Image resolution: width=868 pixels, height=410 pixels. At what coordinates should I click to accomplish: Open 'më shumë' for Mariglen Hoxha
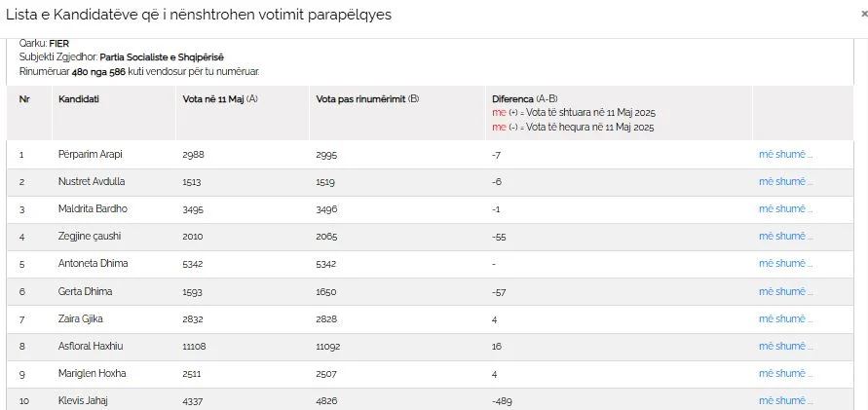785,374
